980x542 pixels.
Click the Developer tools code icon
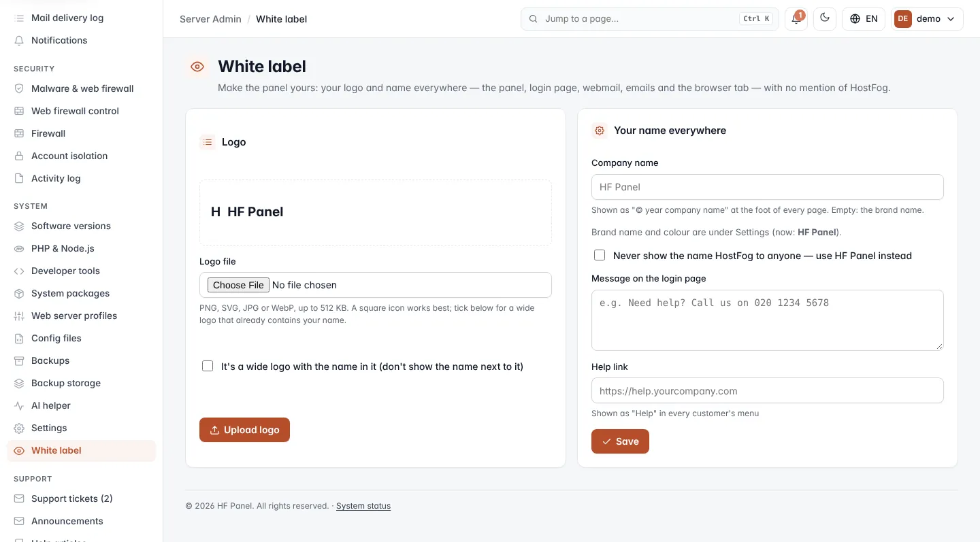(19, 271)
